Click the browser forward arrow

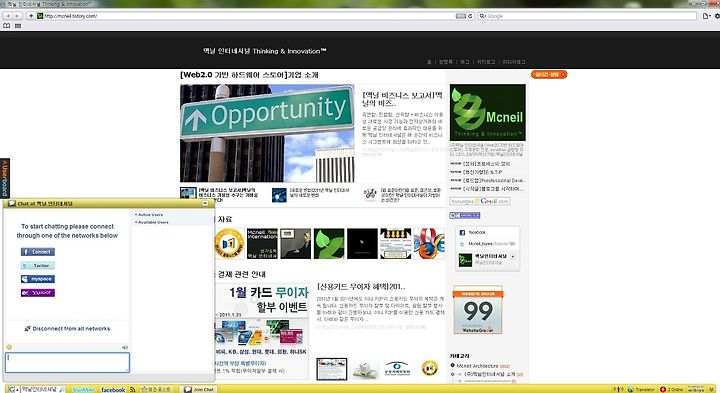[x=17, y=16]
